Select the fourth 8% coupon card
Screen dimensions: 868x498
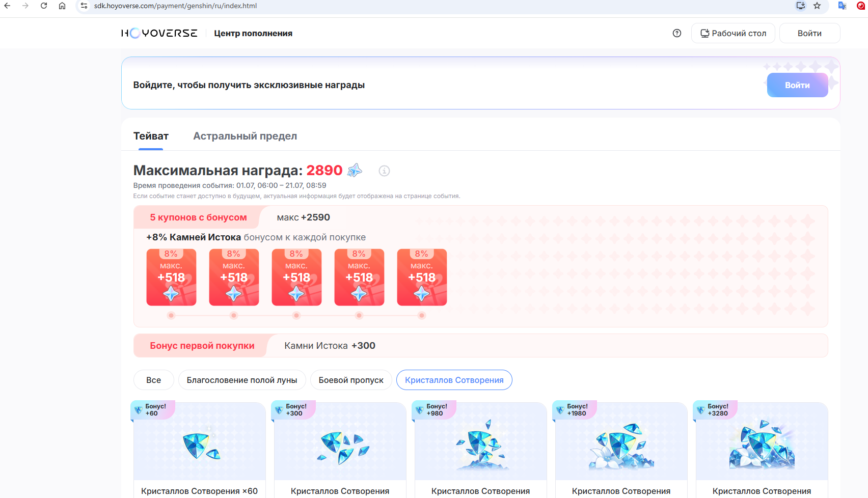[359, 278]
